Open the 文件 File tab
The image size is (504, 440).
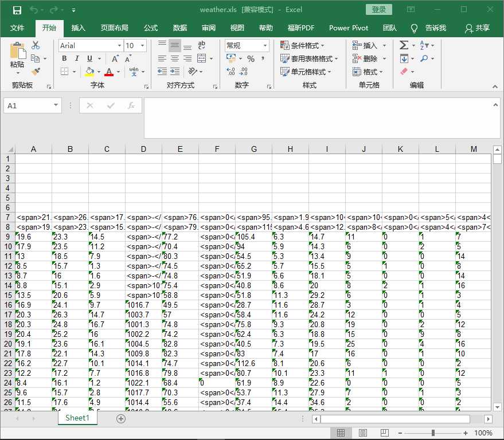click(x=17, y=28)
